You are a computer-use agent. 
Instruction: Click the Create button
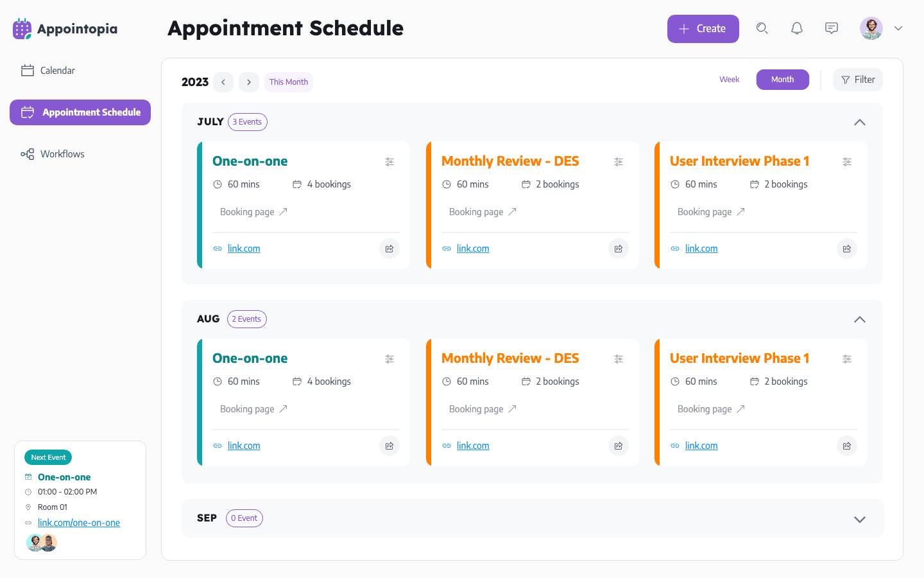pyautogui.click(x=703, y=29)
